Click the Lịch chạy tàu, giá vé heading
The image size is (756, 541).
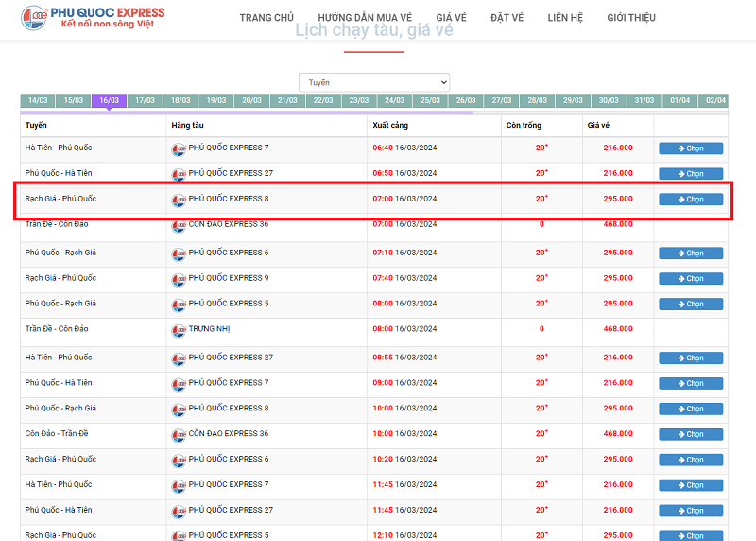(x=374, y=30)
